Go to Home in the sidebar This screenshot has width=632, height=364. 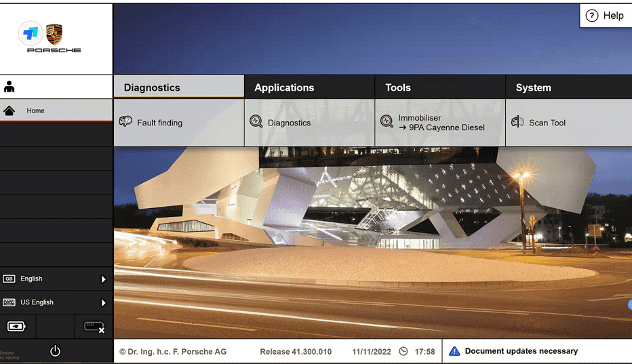click(56, 110)
